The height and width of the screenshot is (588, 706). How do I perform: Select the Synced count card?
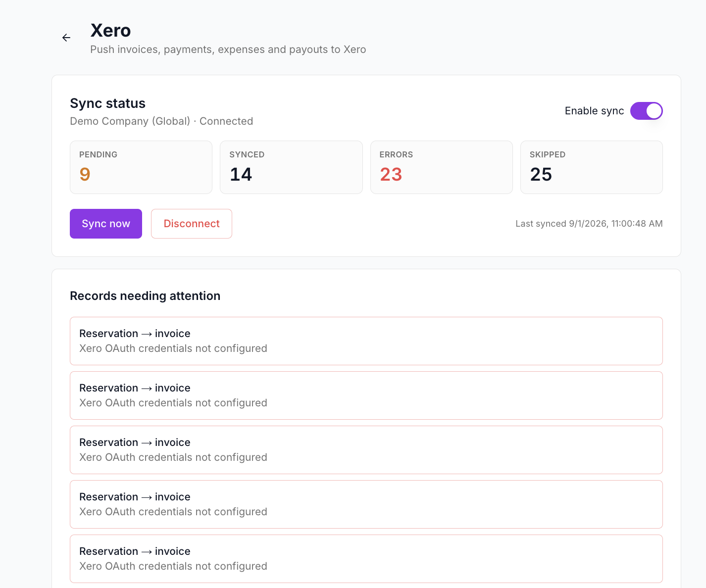pos(291,167)
